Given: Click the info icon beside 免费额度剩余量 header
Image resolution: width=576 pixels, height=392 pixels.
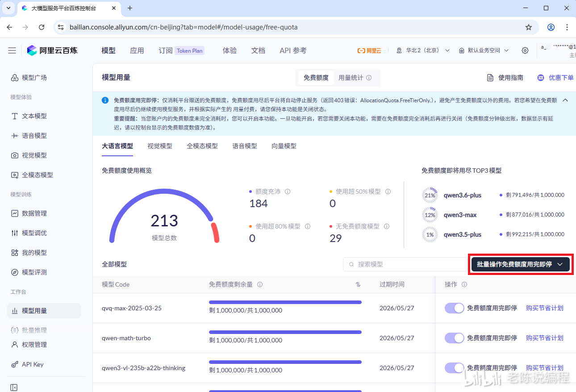Looking at the screenshot, I should (260, 284).
